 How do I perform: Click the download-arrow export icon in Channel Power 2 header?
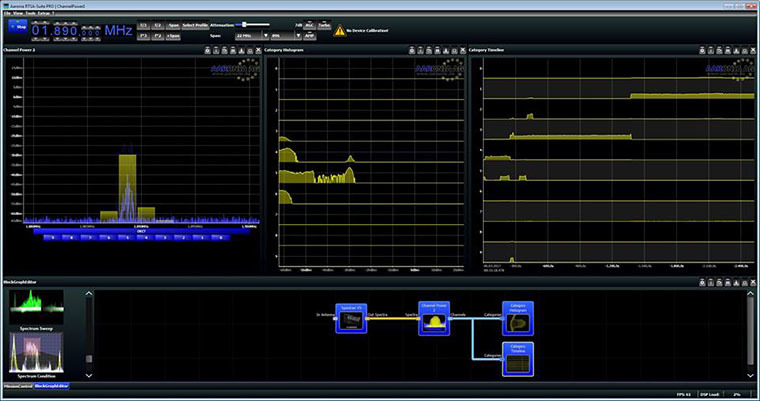pos(241,50)
